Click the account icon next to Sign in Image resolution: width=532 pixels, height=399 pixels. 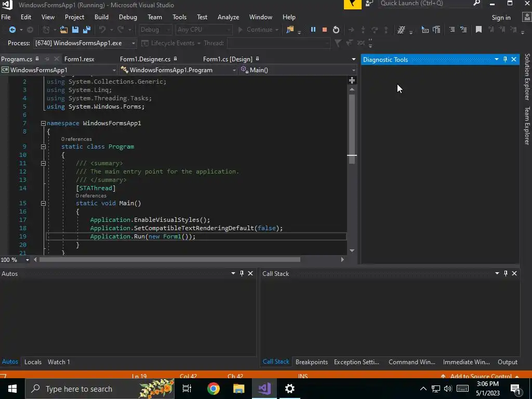[x=527, y=17]
